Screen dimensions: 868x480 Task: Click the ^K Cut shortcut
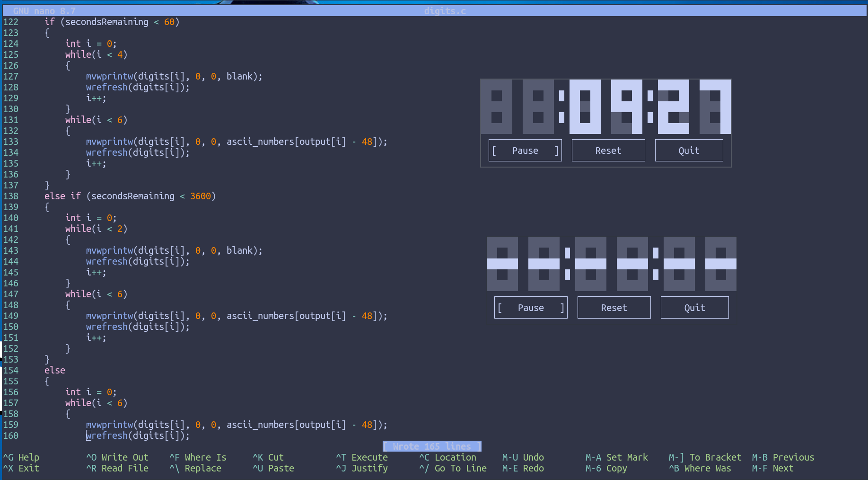[268, 457]
